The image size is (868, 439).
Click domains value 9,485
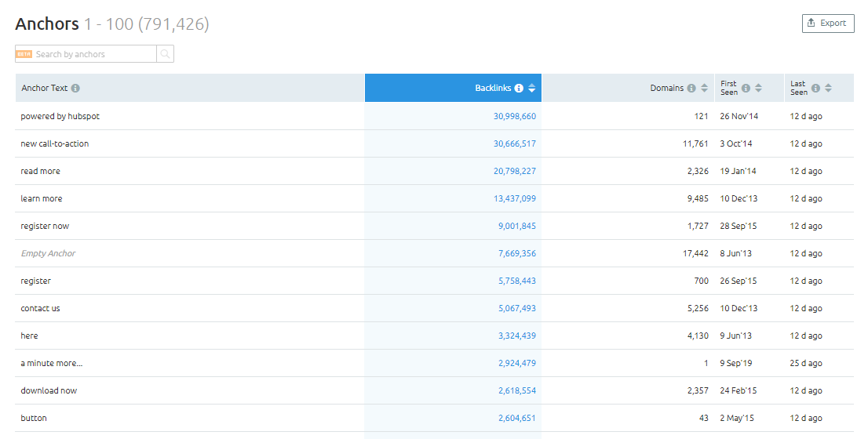coord(698,198)
